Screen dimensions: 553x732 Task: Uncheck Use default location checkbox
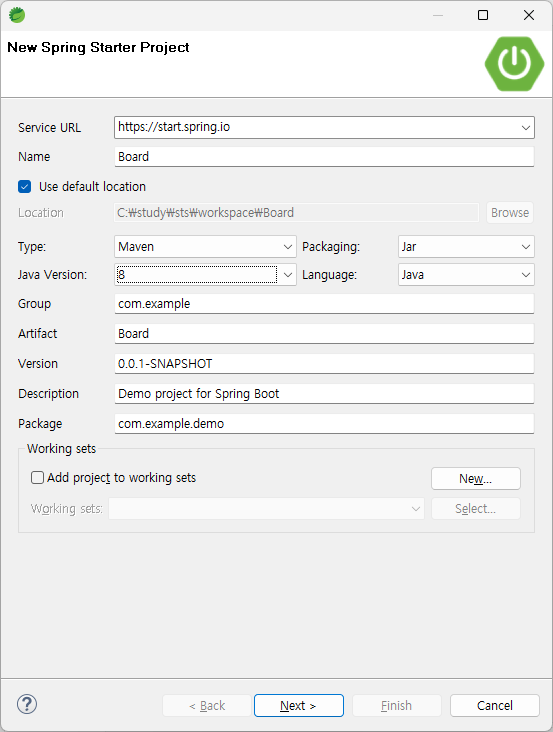click(24, 187)
